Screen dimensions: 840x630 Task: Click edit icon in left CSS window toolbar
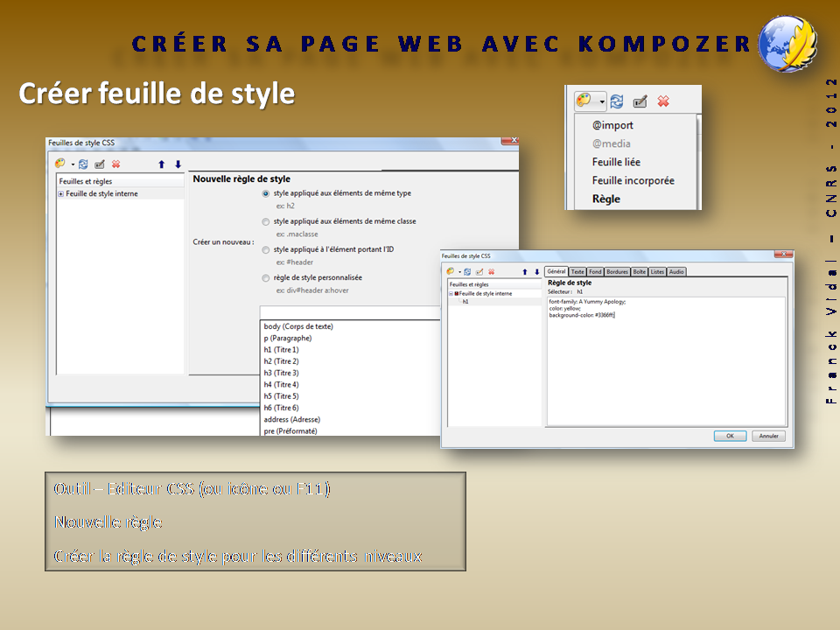tap(100, 164)
